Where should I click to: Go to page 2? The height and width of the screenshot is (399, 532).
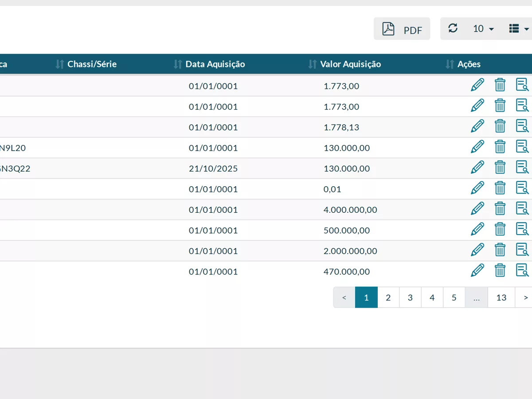[388, 297]
